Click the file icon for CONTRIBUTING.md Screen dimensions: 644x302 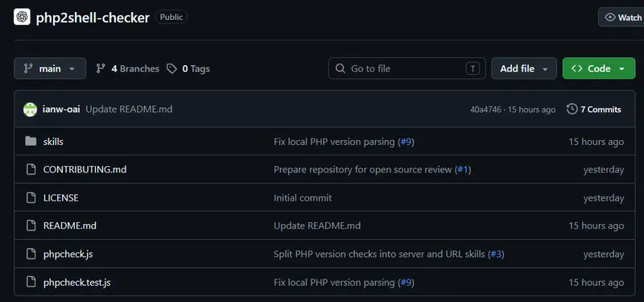click(31, 169)
